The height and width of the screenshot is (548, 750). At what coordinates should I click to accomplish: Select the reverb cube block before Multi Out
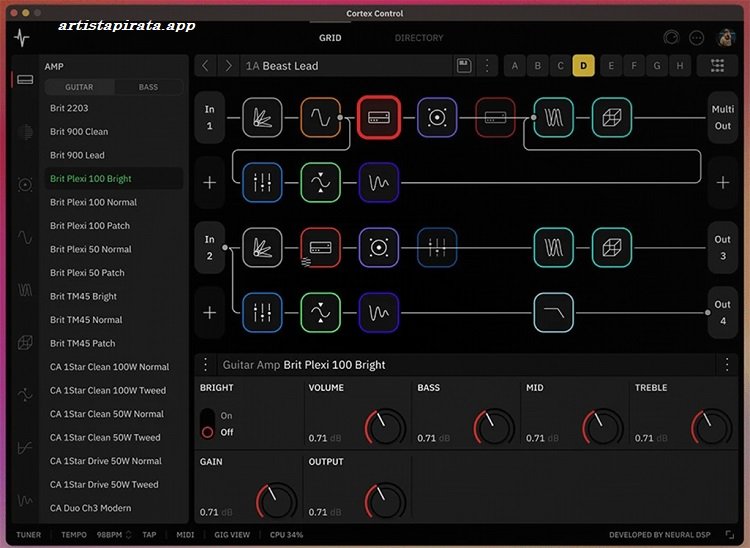tap(612, 118)
